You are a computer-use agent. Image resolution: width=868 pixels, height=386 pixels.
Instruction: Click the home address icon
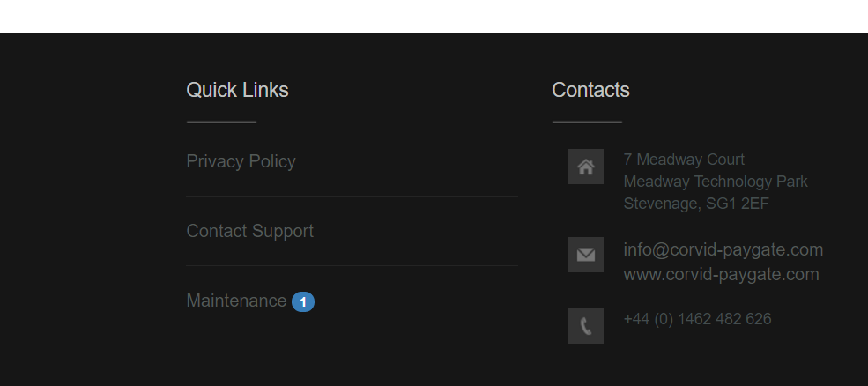[x=586, y=167]
